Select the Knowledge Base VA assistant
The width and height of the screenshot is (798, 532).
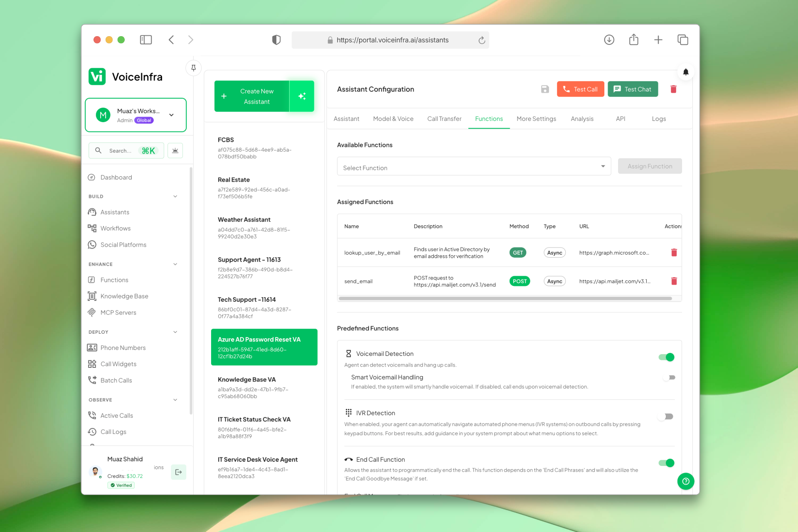coord(264,387)
